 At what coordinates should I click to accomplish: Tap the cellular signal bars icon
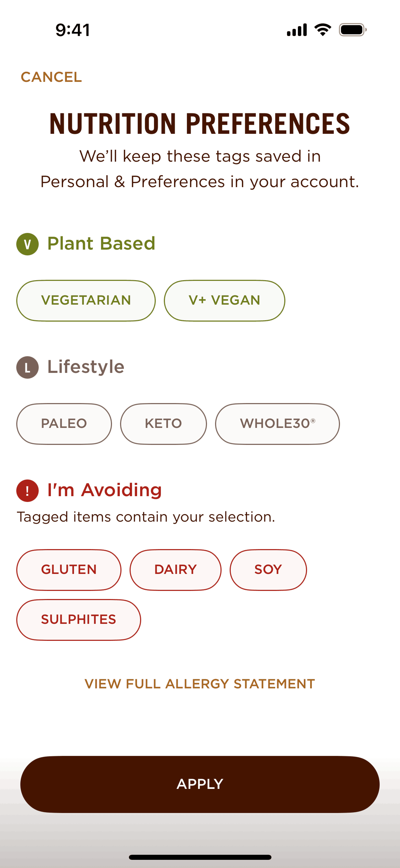point(297,30)
